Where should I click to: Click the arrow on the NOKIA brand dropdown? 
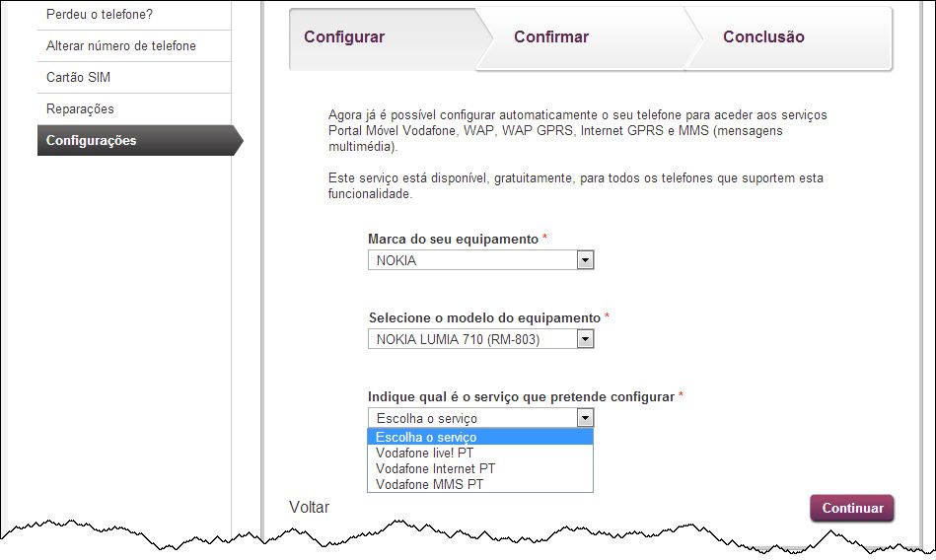[585, 260]
